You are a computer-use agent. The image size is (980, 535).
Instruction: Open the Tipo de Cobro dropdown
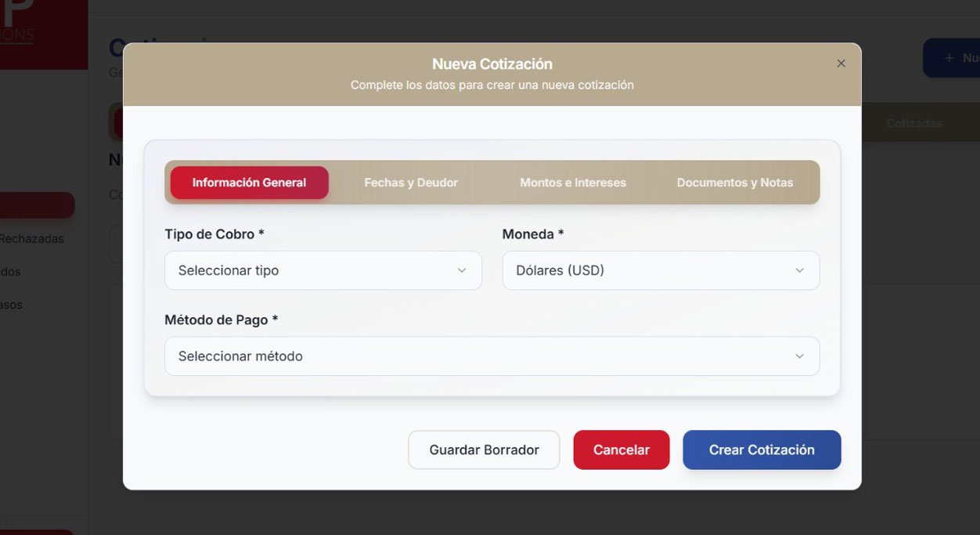pos(322,270)
